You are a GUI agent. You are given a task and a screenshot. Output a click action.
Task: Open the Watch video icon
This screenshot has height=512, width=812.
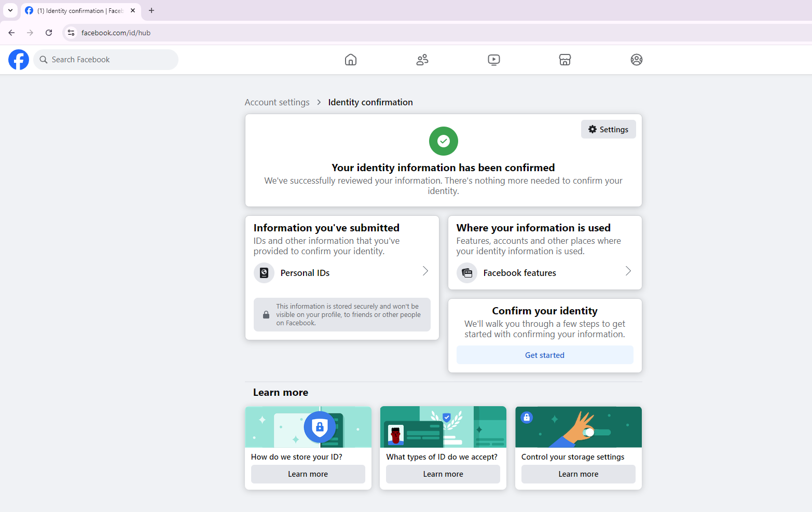click(x=494, y=60)
